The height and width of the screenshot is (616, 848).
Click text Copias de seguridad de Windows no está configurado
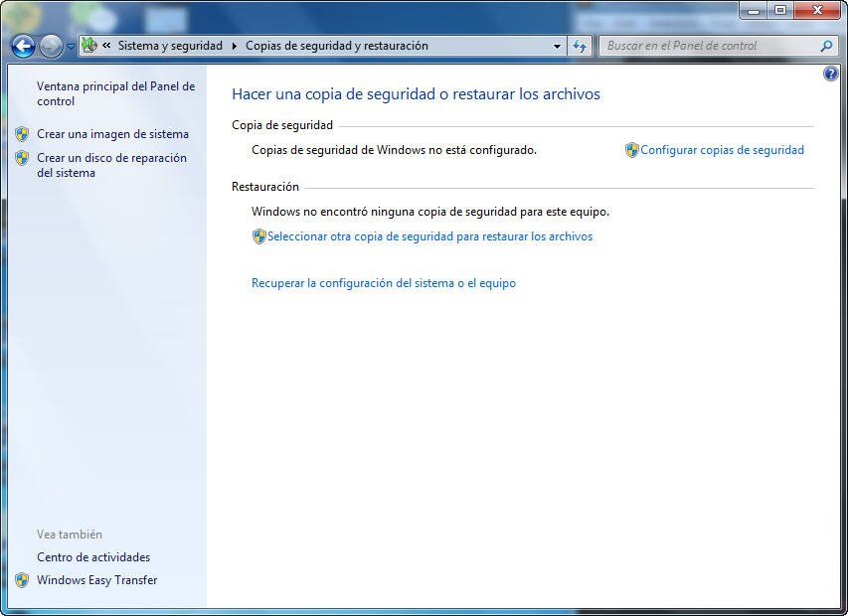point(395,150)
